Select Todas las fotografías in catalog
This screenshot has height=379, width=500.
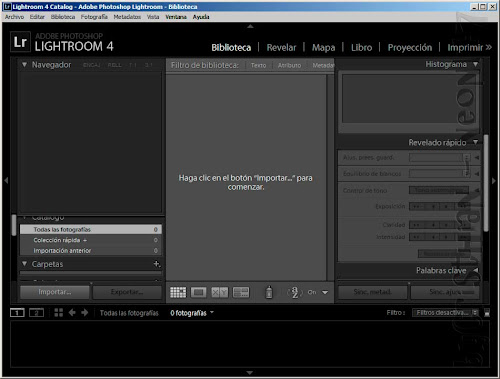tap(91, 229)
